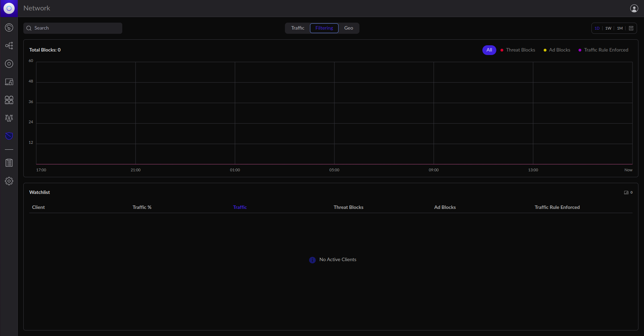Viewport: 644px width, 336px height.
Task: Click into the Search field
Action: pos(73,28)
